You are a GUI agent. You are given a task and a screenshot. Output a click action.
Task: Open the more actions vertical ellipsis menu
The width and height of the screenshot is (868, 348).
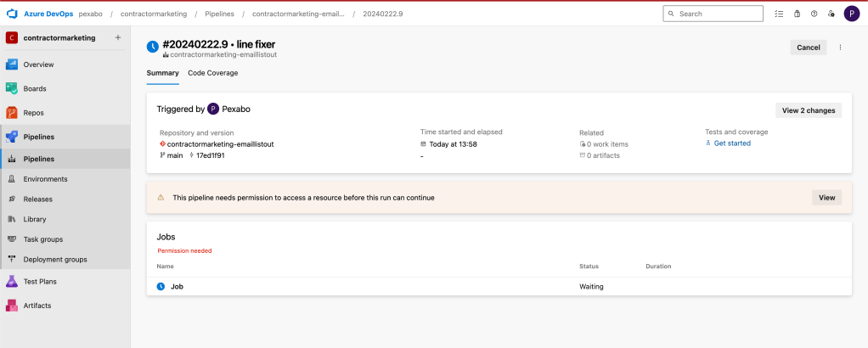pos(840,48)
